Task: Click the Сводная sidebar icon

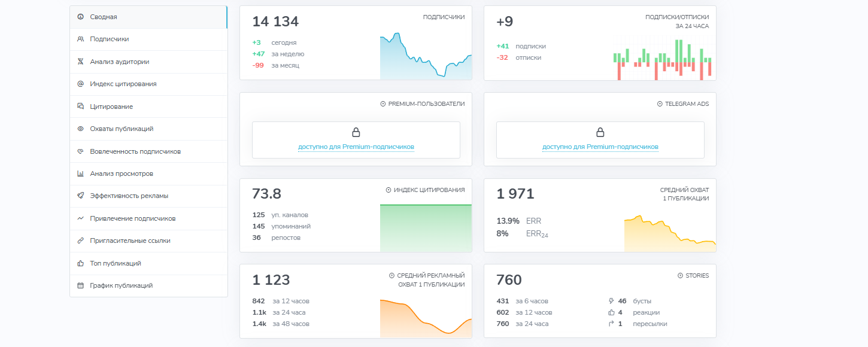Action: coord(80,17)
